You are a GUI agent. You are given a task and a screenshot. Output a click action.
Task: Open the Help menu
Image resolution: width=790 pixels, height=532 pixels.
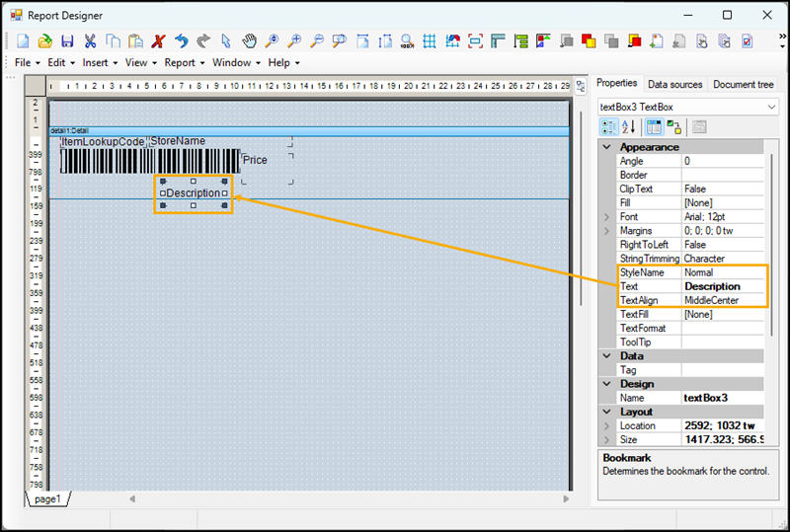283,63
